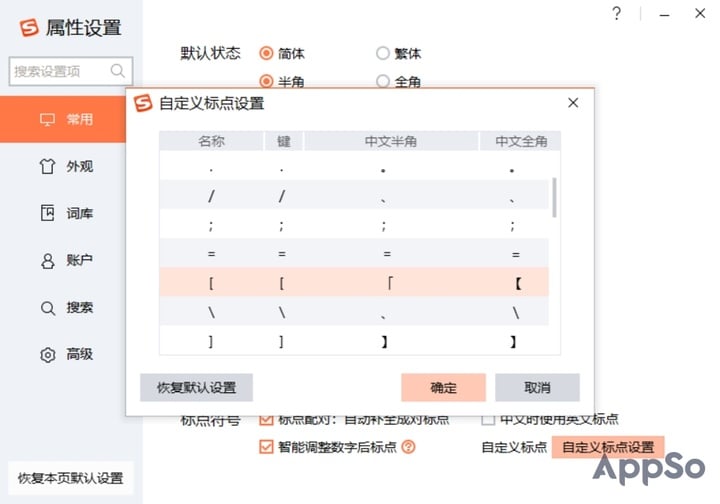Click the 账户 person icon
This screenshot has width=720, height=504.
[47, 260]
